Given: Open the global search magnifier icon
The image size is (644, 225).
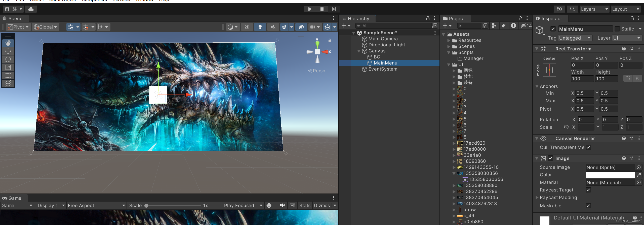Looking at the screenshot, I should 572,9.
